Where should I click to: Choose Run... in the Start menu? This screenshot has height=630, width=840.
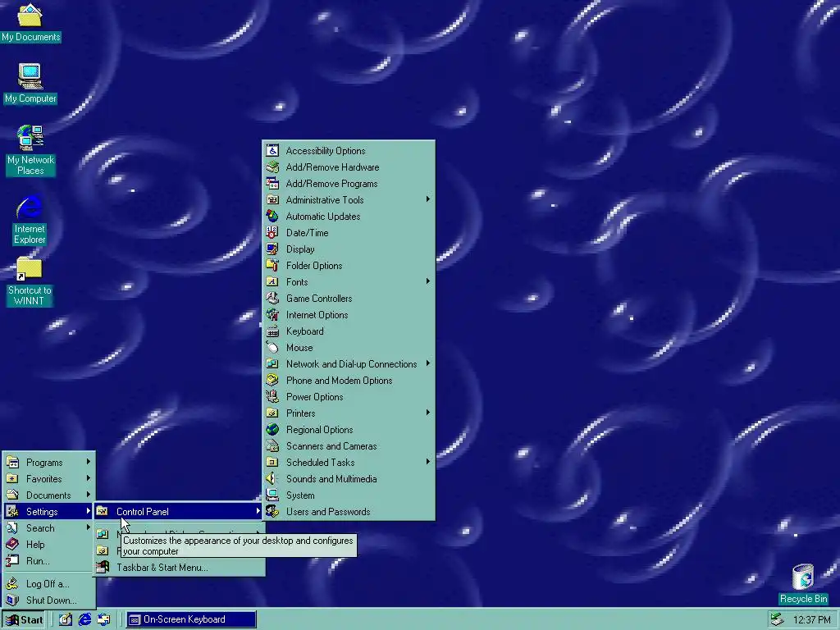coord(48,561)
